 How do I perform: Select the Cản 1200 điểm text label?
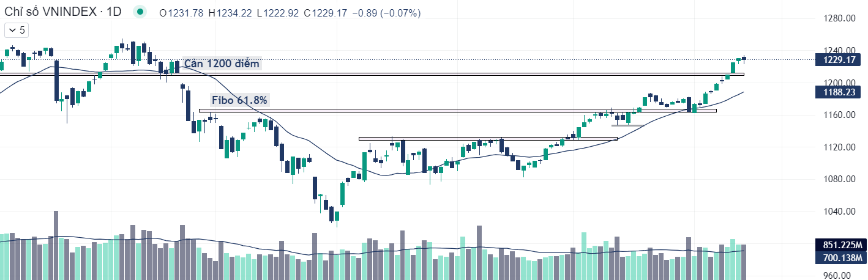pyautogui.click(x=222, y=64)
